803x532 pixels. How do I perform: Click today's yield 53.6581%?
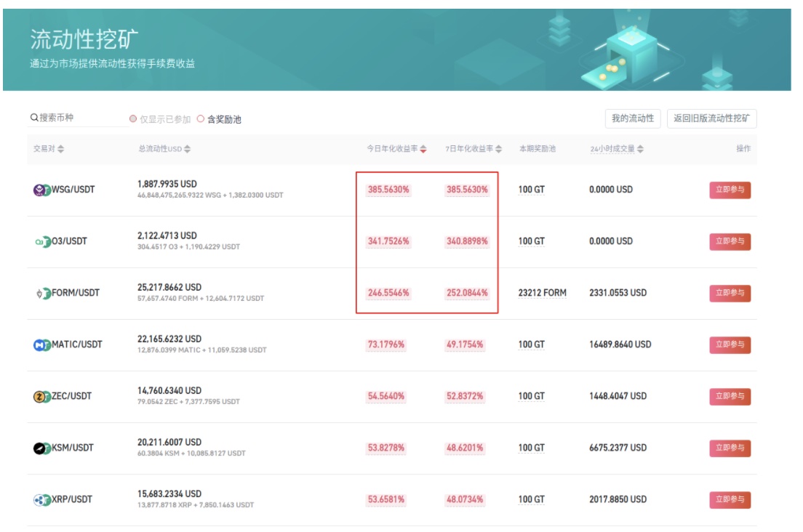coord(386,500)
